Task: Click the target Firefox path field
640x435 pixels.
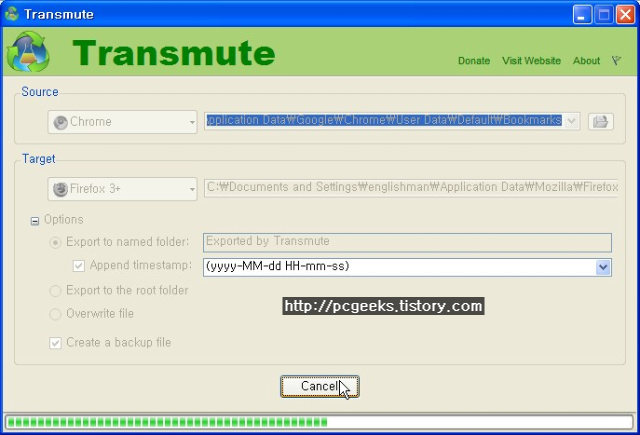Action: click(x=411, y=188)
